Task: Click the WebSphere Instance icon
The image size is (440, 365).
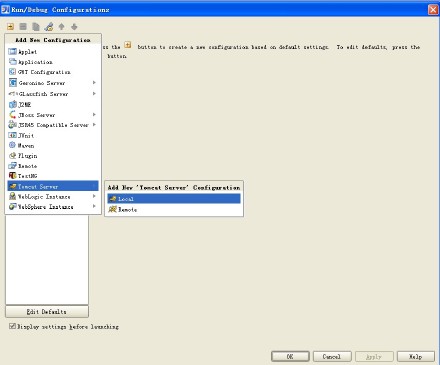Action: pos(13,207)
